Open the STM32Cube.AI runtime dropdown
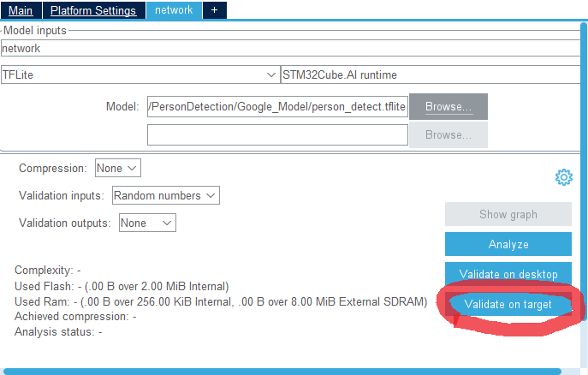The width and height of the screenshot is (588, 375). 431,74
